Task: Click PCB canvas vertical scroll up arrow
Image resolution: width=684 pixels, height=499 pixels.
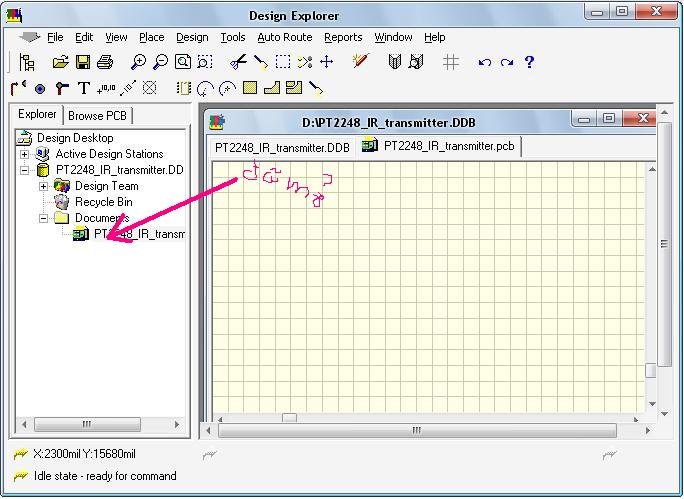Action: (652, 169)
